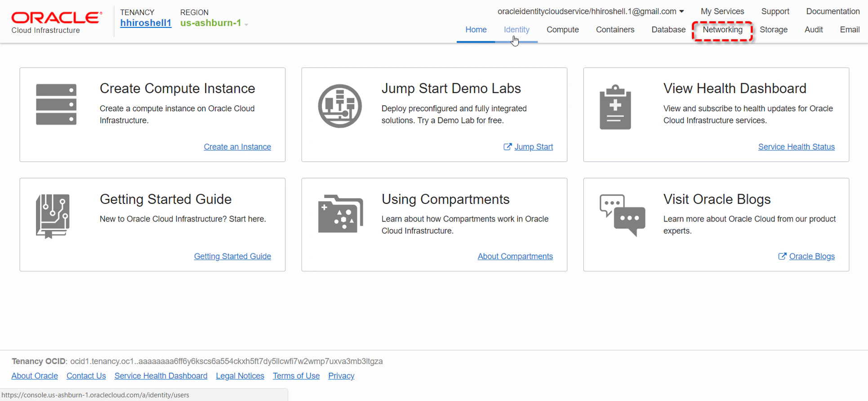Click the hhiroshell1 tenancy link
This screenshot has width=868, height=401.
146,23
